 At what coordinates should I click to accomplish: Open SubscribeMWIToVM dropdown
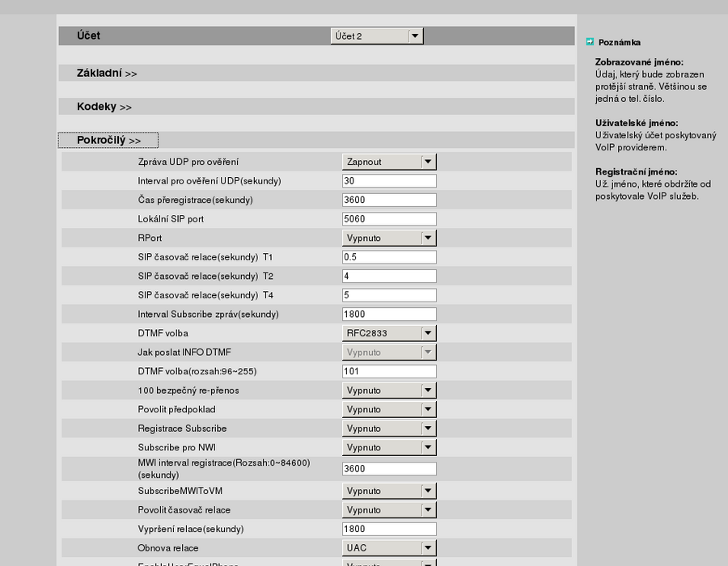pyautogui.click(x=389, y=491)
